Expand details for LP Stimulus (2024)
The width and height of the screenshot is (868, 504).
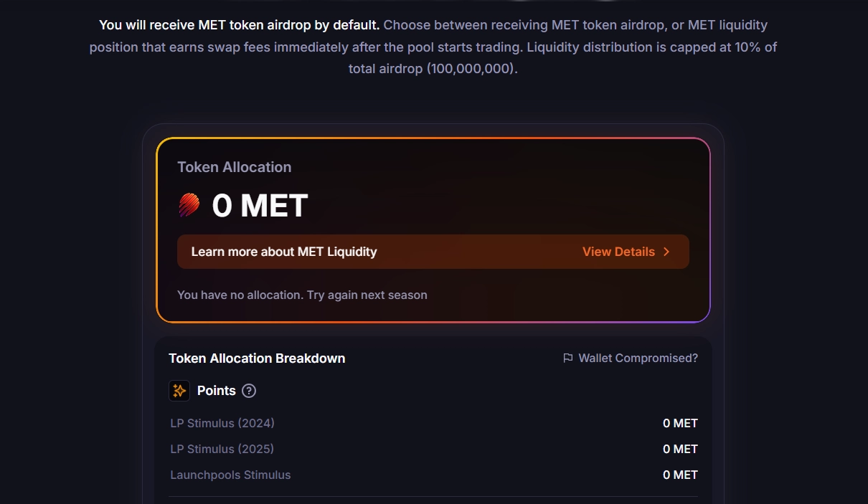point(222,423)
